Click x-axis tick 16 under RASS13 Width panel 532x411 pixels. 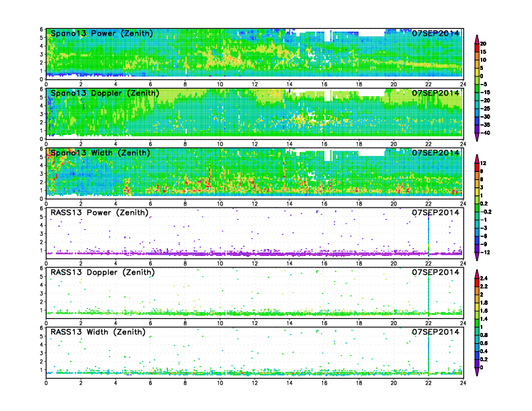[x=324, y=383]
